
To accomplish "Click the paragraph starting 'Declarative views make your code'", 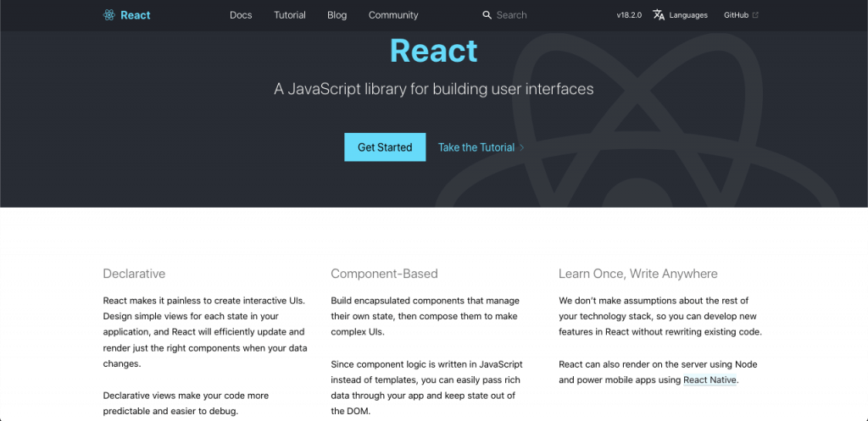I will tap(186, 403).
